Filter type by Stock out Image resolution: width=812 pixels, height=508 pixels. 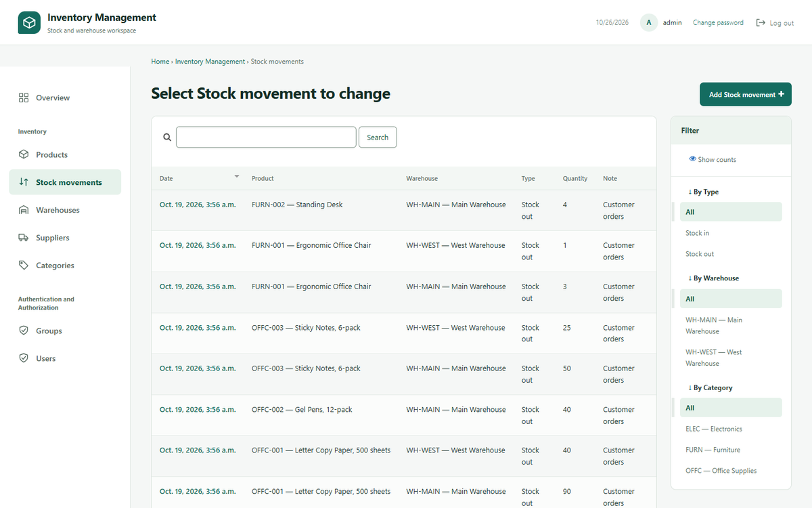(x=700, y=254)
